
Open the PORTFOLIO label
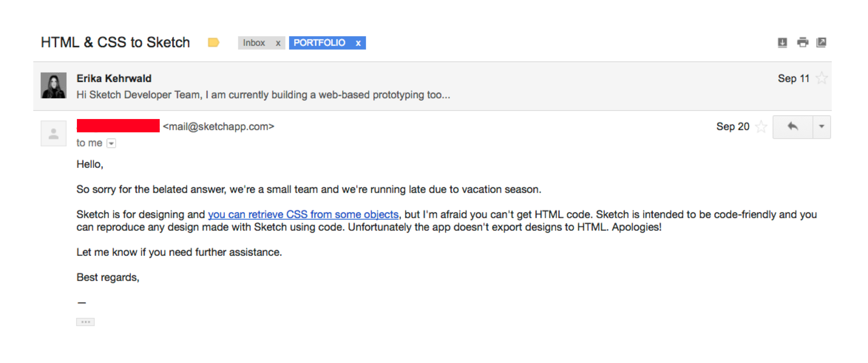(x=319, y=43)
